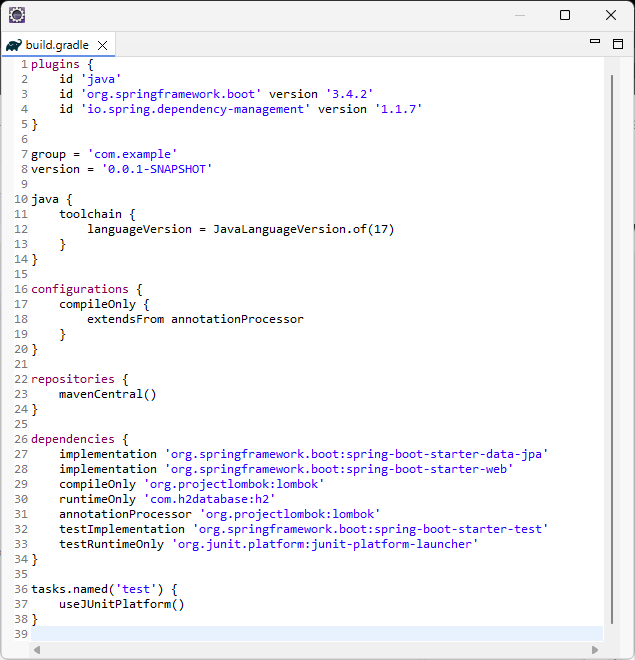The image size is (635, 660).
Task: Click 'extendsFrom annotationProcessor' line
Action: (x=195, y=319)
